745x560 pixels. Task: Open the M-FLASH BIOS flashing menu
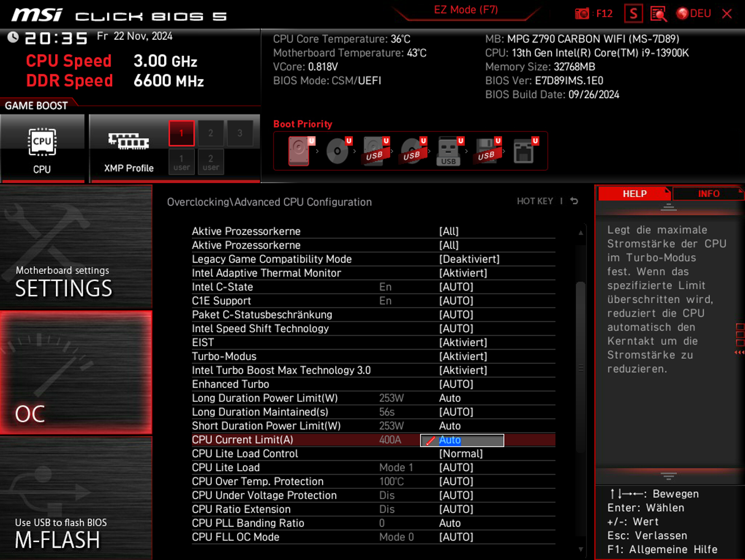pyautogui.click(x=76, y=498)
